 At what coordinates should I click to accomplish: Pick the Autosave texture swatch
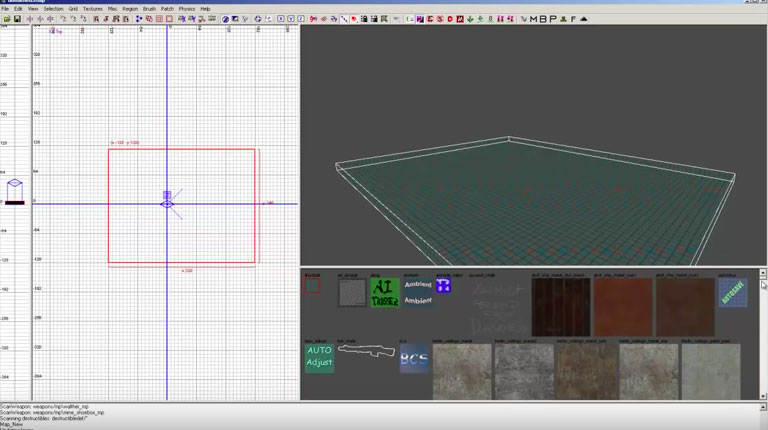tap(732, 292)
